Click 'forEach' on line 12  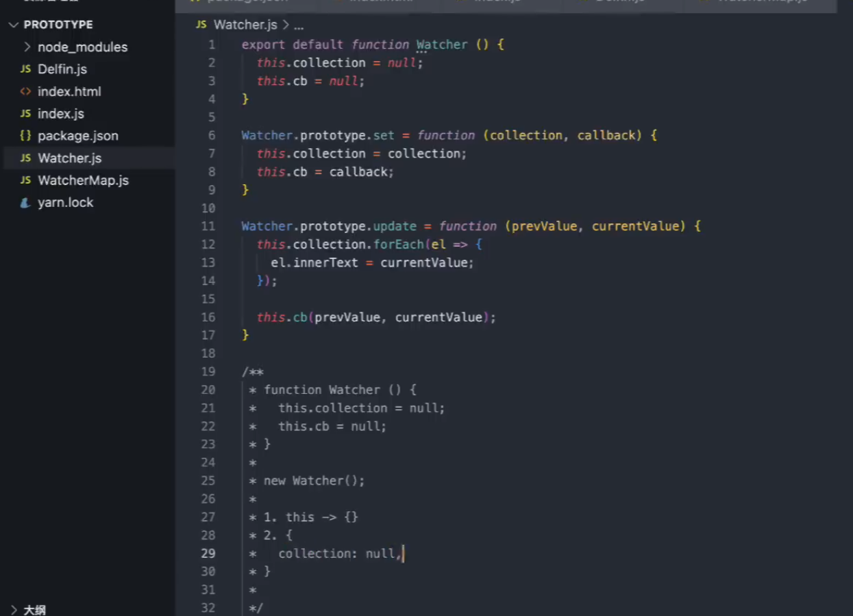(398, 245)
